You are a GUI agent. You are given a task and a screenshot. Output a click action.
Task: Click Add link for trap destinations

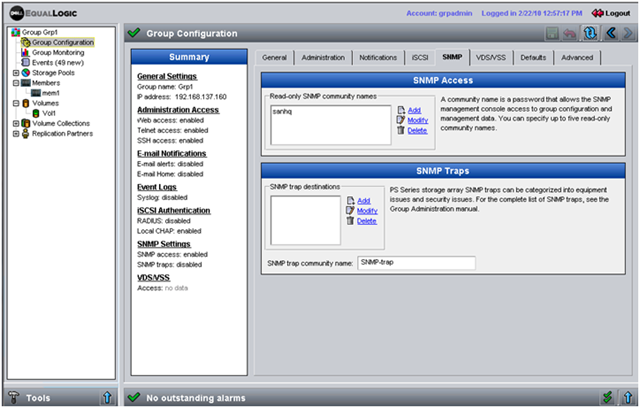[364, 201]
